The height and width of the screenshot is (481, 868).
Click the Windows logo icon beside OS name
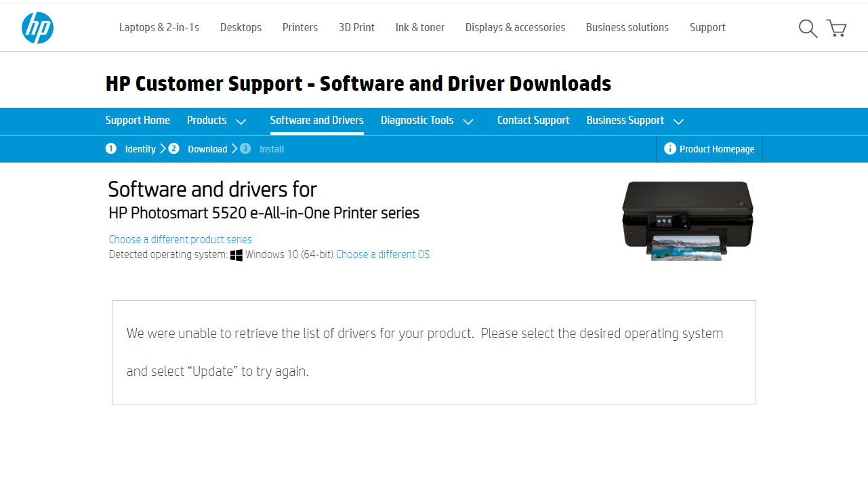[236, 255]
